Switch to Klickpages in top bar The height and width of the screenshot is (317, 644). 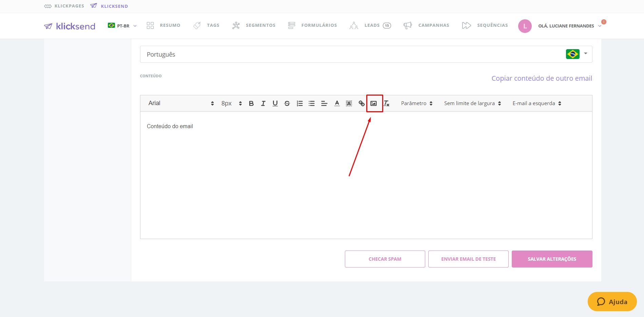tap(64, 6)
